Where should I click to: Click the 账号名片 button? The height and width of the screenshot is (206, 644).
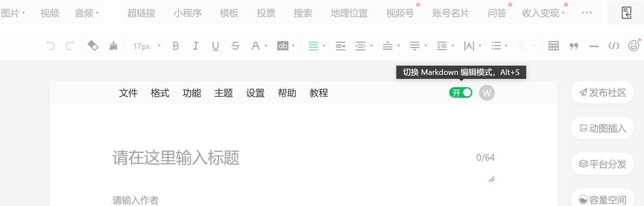(451, 13)
